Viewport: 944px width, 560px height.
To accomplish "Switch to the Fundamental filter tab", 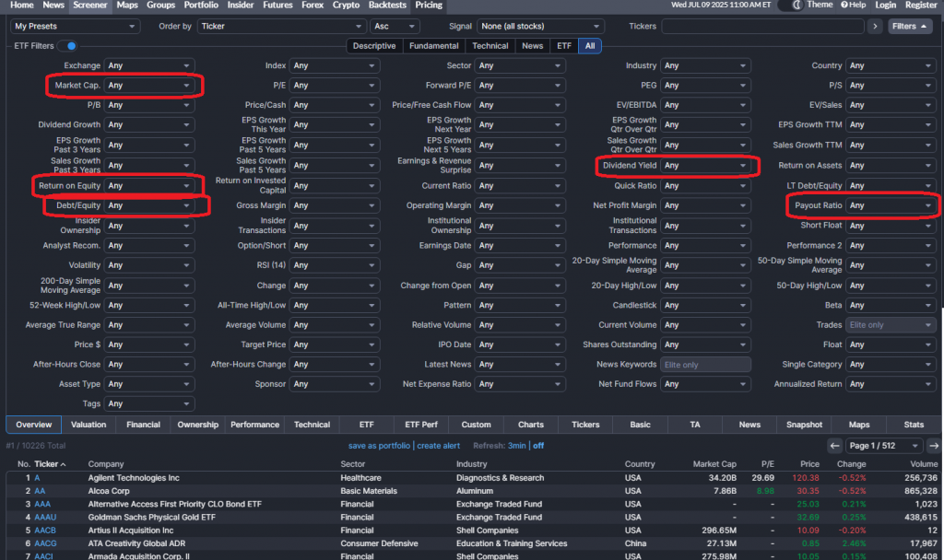I will click(433, 46).
